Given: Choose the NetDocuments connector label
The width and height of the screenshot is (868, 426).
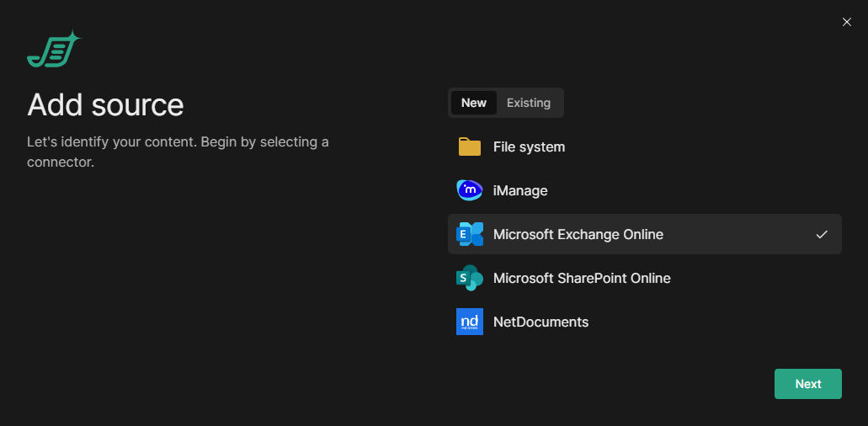Looking at the screenshot, I should pos(541,322).
